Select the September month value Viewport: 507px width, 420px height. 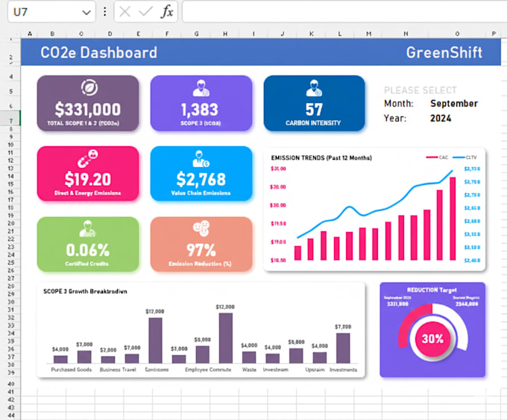[454, 104]
